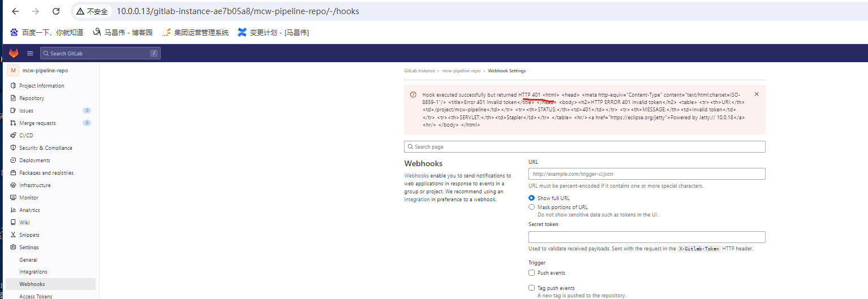Image resolution: width=868 pixels, height=299 pixels.
Task: Dismiss the HTTP 401 error alert
Action: 757,94
